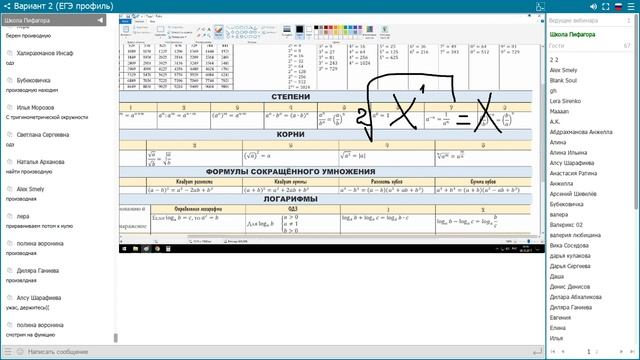640x360 pixels.
Task: Open File Explorer on shared taskbar
Action: (x=135, y=249)
